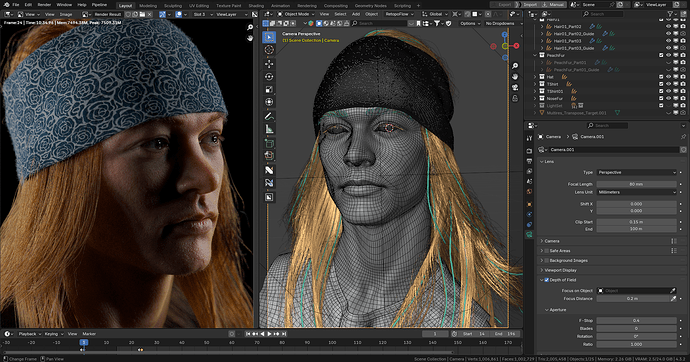This screenshot has width=690, height=362.
Task: Select the Measure tool
Action: point(269,129)
